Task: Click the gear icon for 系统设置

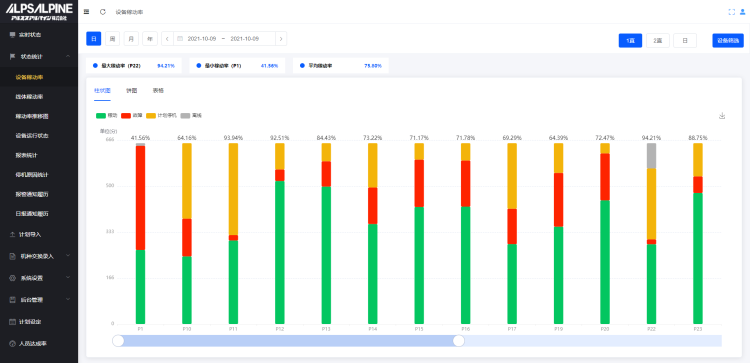Action: pos(12,278)
